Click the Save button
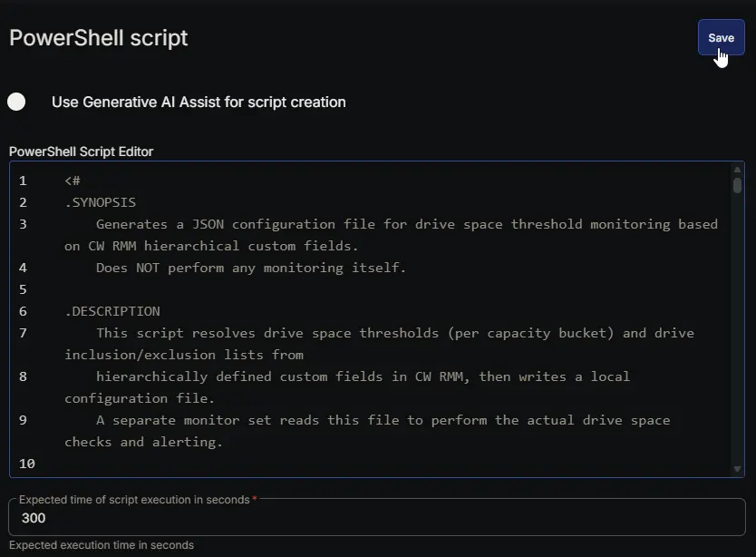This screenshot has height=557, width=756. point(721,38)
